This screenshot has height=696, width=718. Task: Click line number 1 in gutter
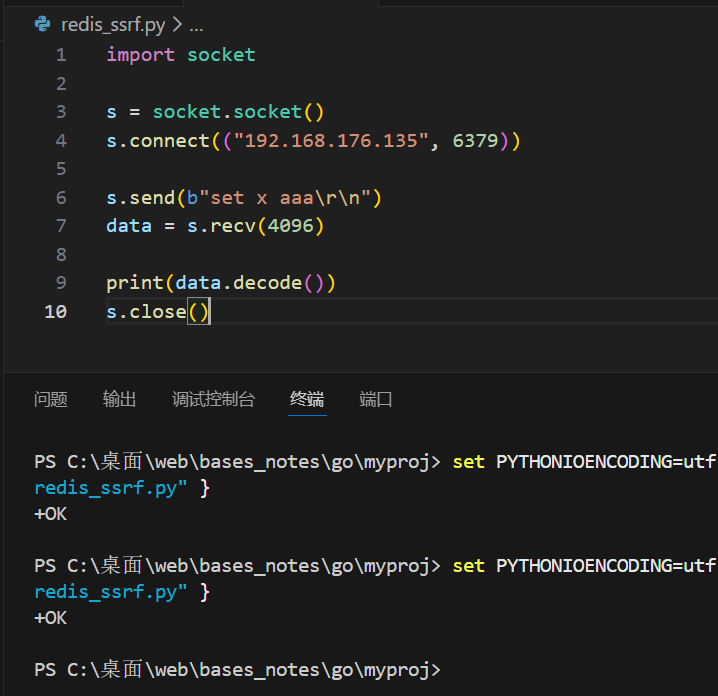tap(61, 55)
